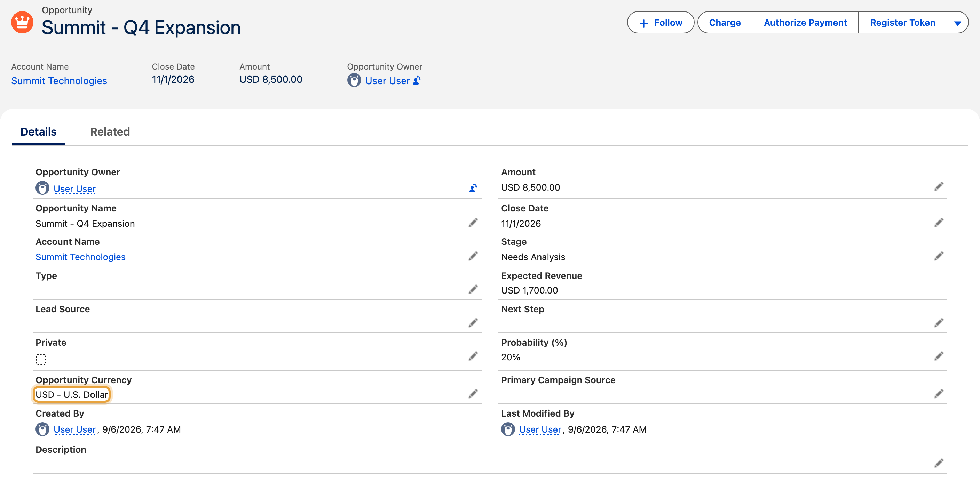Click the orange Opportunity crown icon

point(22,22)
